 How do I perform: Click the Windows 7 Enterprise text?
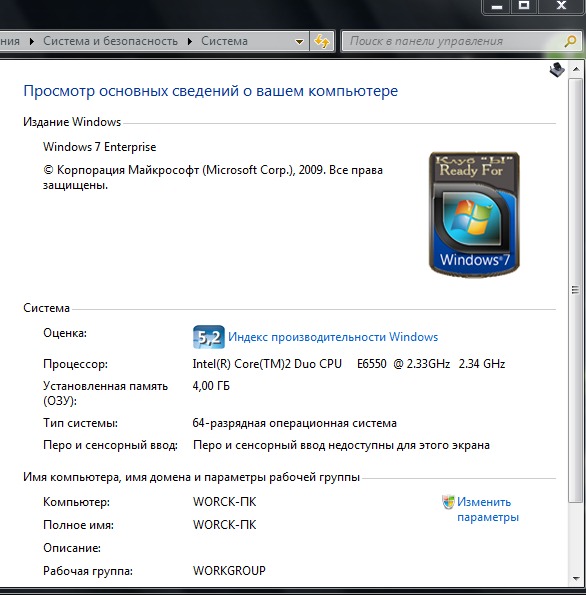coord(99,147)
